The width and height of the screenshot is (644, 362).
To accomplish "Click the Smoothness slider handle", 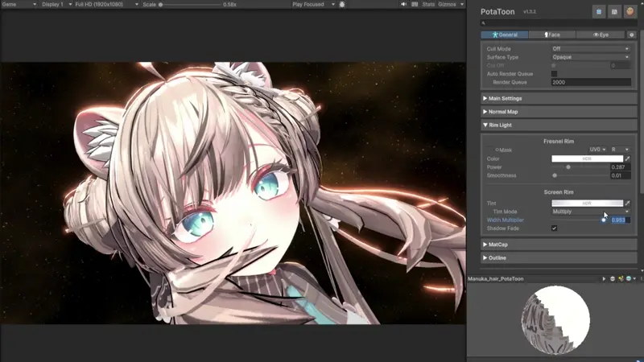I will tap(555, 175).
